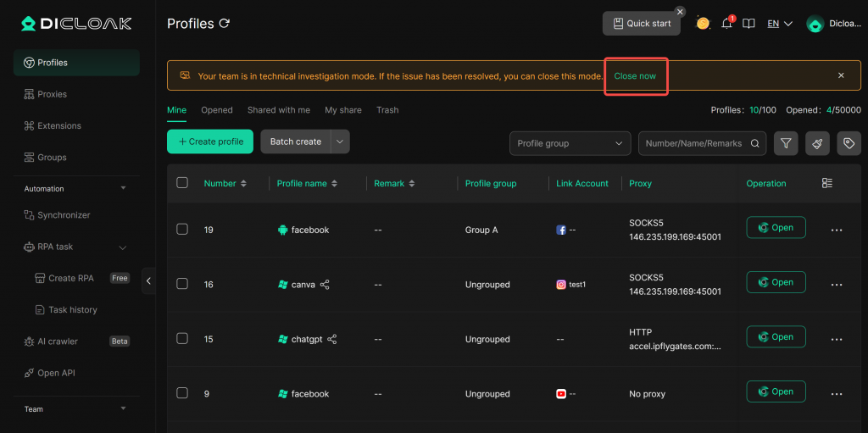
Task: Expand the Profile group dropdown
Action: [570, 144]
